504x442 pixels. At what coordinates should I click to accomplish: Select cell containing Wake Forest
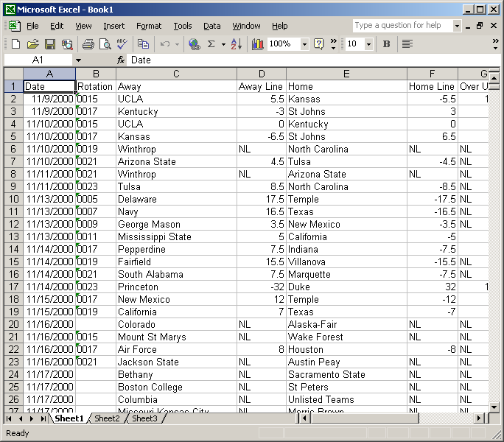coord(346,337)
